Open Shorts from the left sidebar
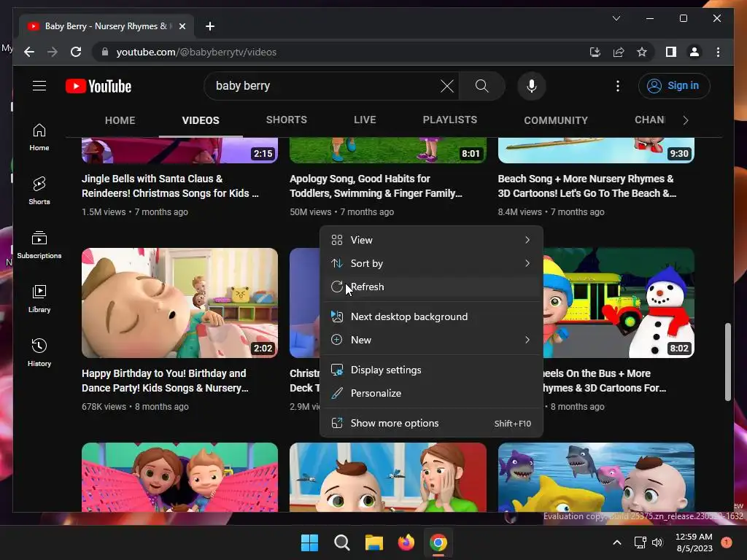 coord(39,190)
